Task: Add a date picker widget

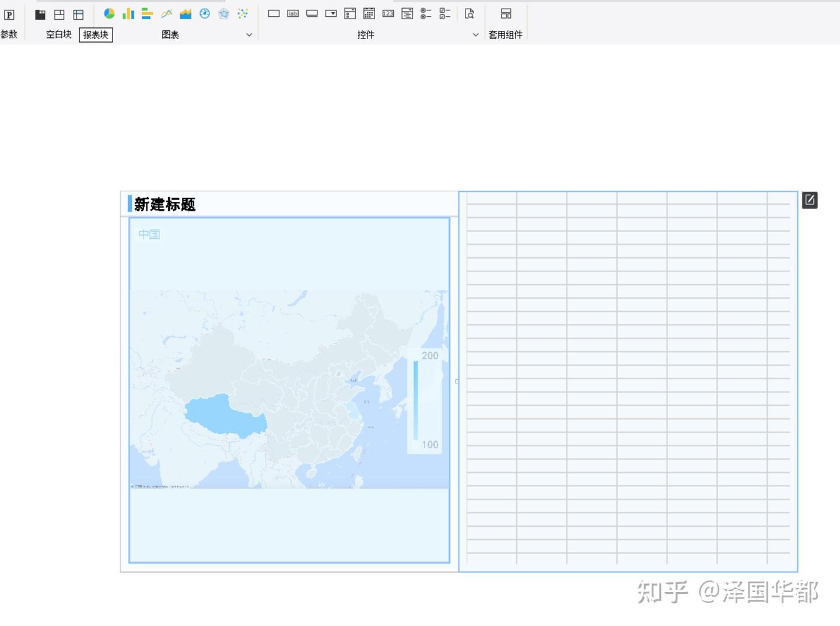Action: coord(369,13)
